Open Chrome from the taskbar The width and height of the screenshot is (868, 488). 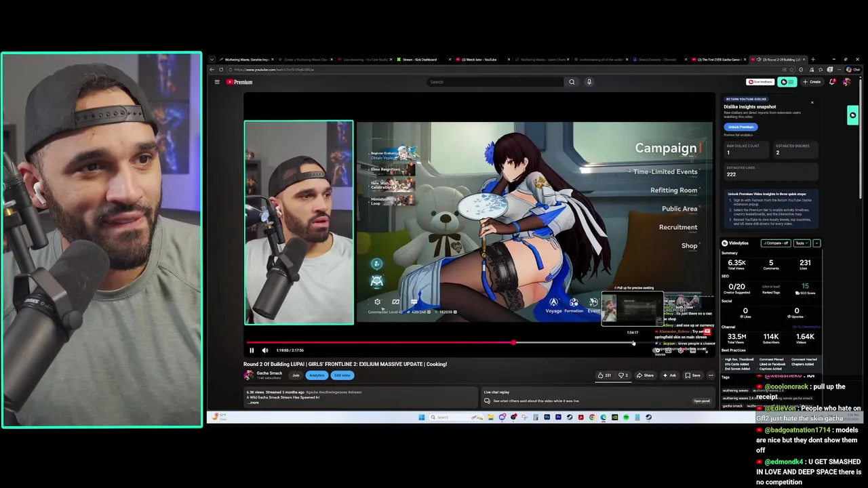(x=592, y=418)
